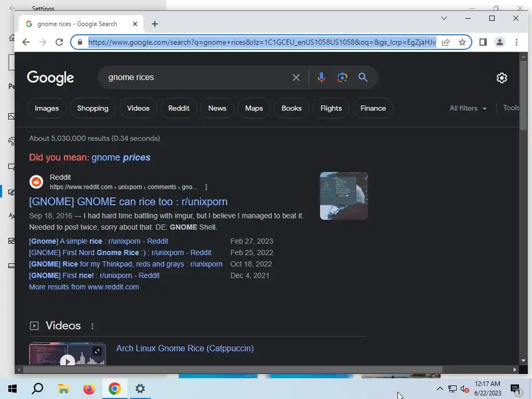Click the muted volume icon in tray
Viewport: 532px width, 399px height.
point(464,389)
